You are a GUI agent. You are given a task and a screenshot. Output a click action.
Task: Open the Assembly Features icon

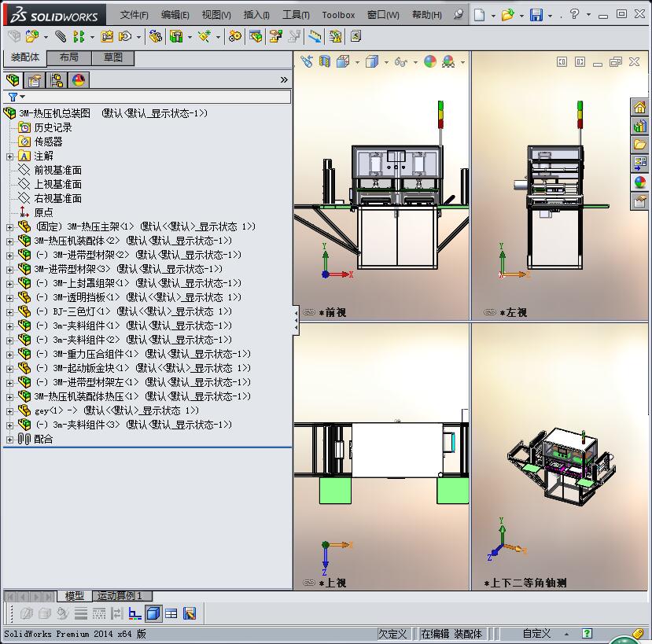tap(176, 37)
